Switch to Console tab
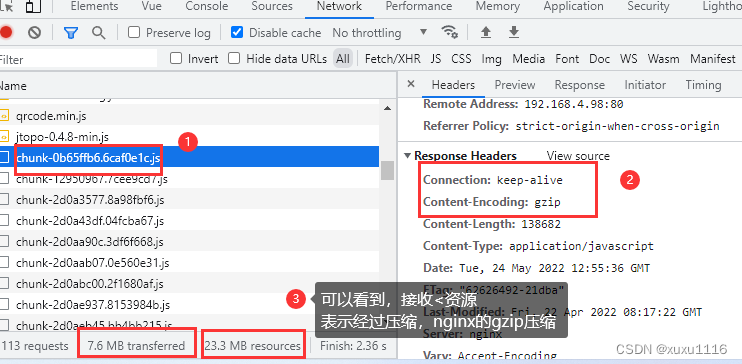Image resolution: width=742 pixels, height=364 pixels. click(206, 7)
